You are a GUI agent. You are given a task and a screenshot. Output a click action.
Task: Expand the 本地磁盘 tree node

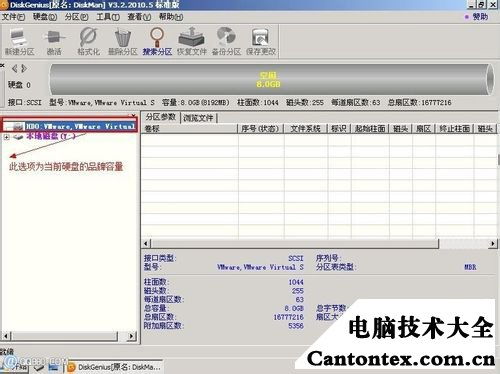tap(6, 137)
